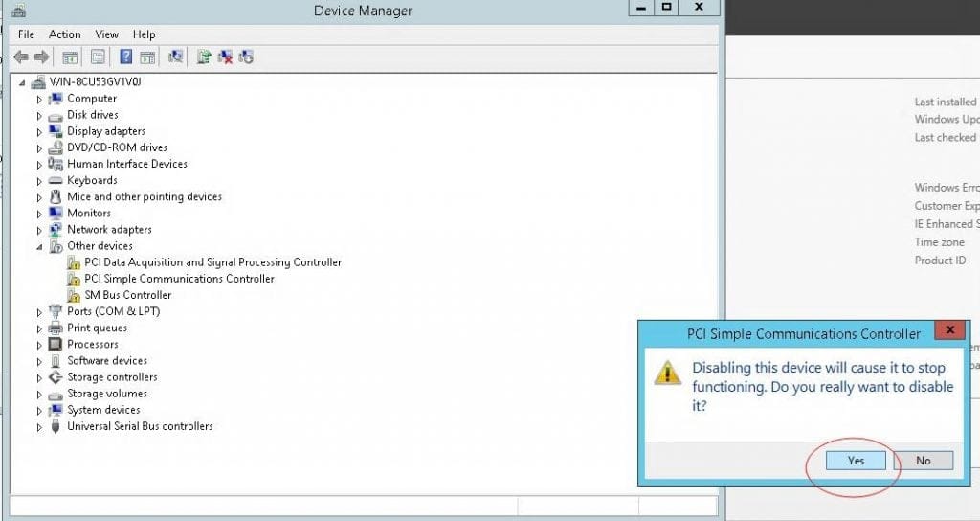
Task: Select the SM Bus Controller device
Action: (127, 295)
